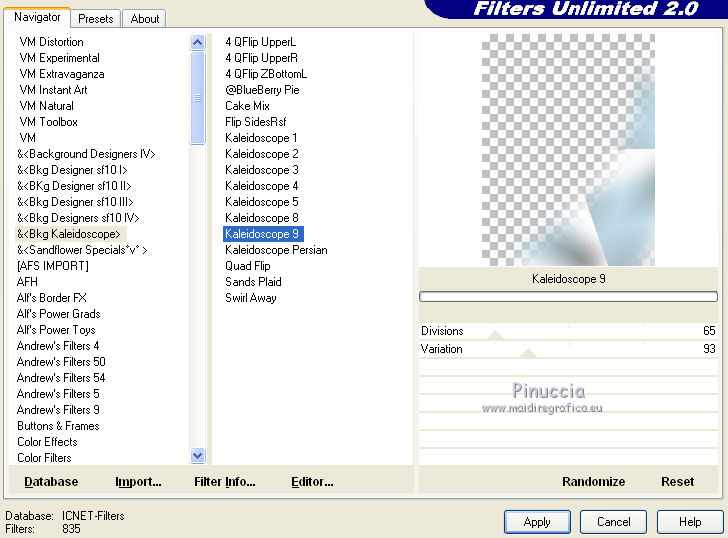
Task: Select VM Toolbox category
Action: click(x=48, y=122)
